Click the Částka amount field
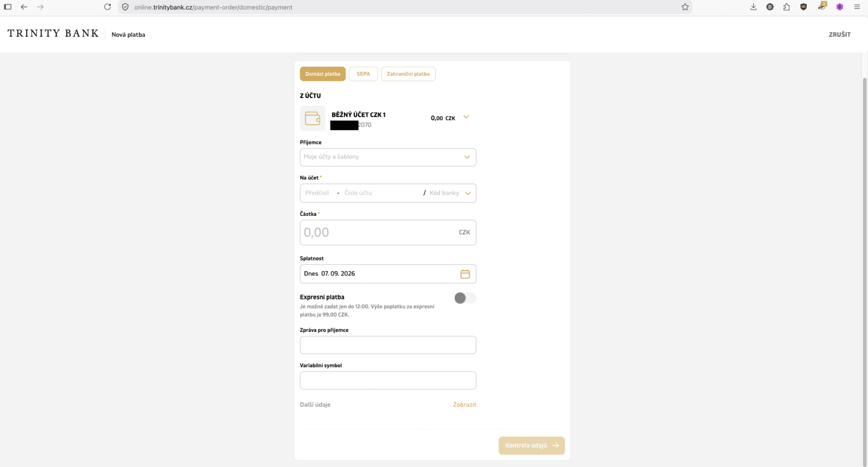The height and width of the screenshot is (467, 868). pyautogui.click(x=388, y=233)
